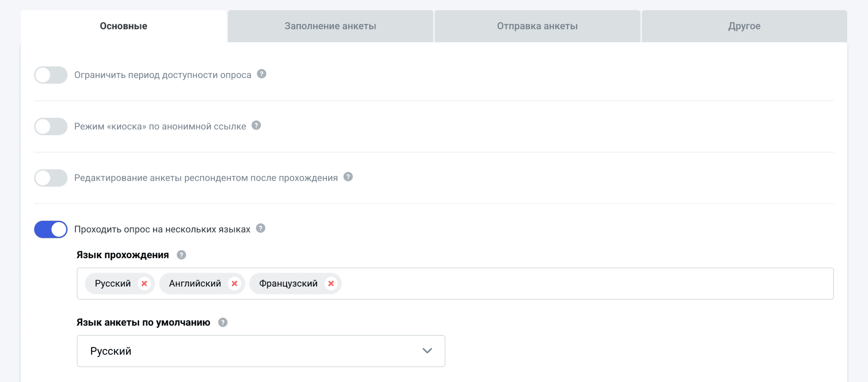
Task: Show help for Язык анкеты по умолчанию
Action: click(x=223, y=323)
